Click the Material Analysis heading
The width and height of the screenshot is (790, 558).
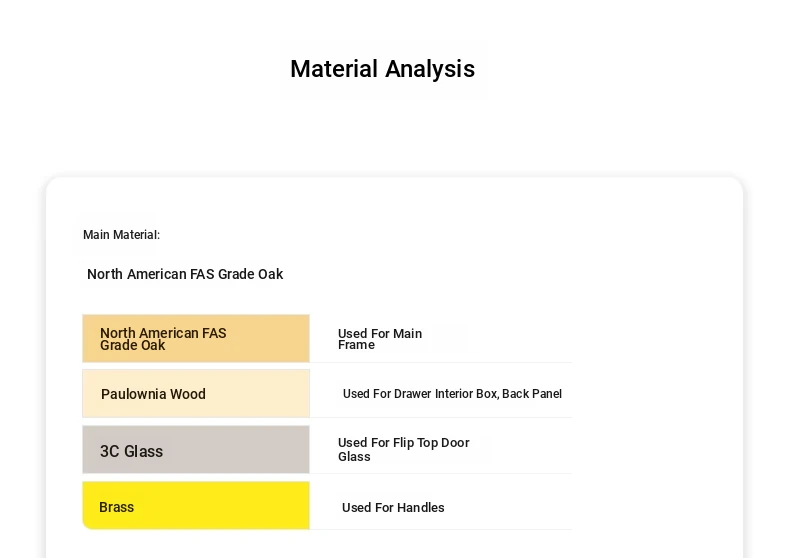tap(382, 69)
